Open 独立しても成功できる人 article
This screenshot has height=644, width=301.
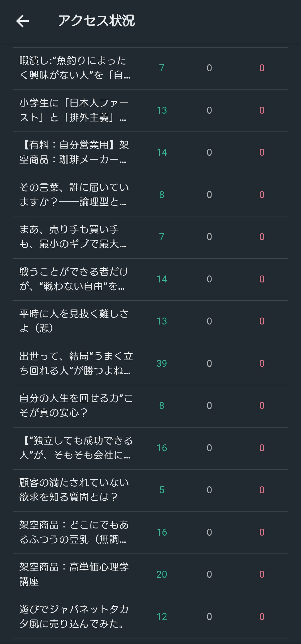point(76,448)
